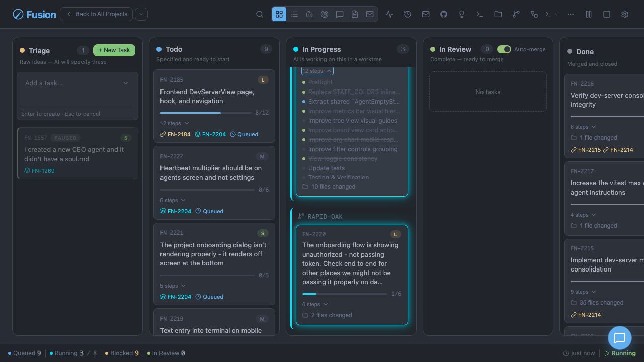This screenshot has height=362, width=644.
Task: Open FN-2215 link on FN-2216 card
Action: click(x=586, y=150)
